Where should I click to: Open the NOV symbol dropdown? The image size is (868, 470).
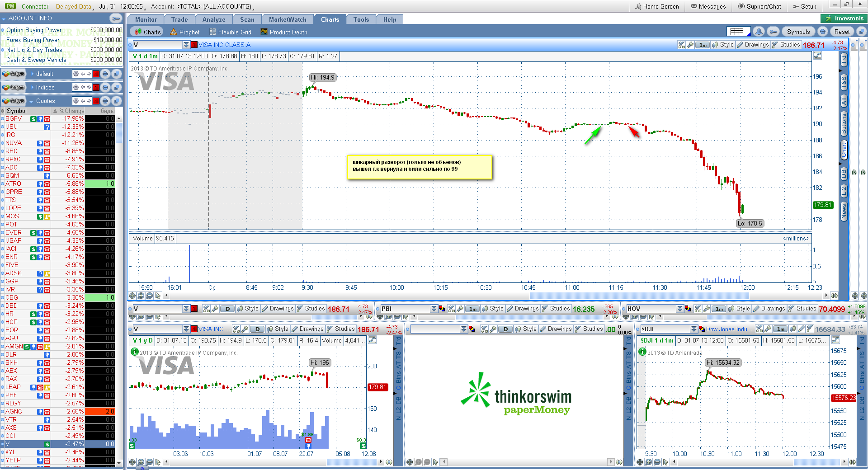coord(680,309)
